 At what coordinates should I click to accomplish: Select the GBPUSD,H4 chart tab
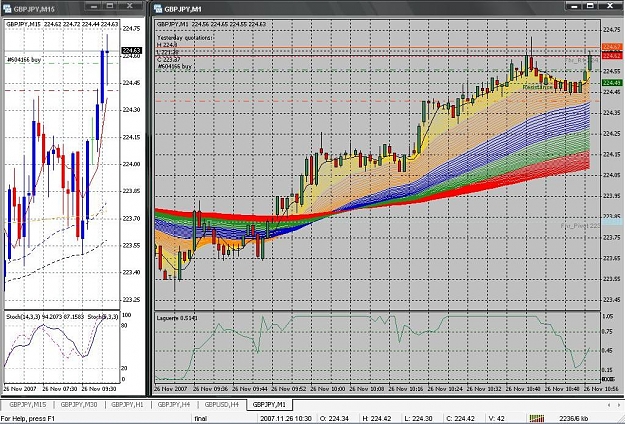221,404
